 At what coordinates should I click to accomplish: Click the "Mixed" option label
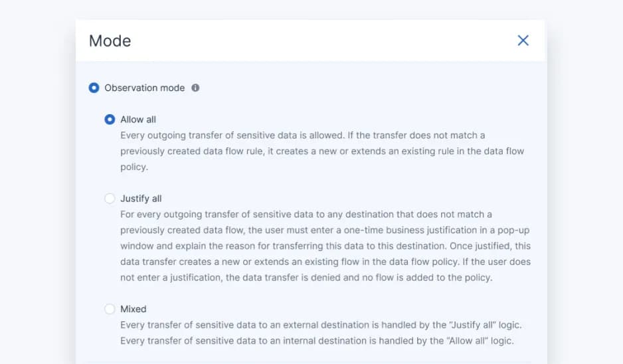pos(133,309)
